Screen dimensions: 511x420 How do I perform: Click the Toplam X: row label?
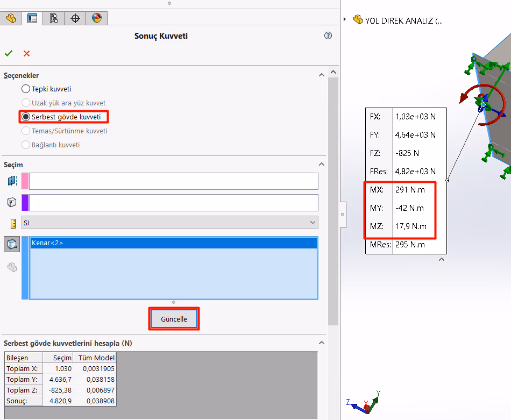[x=24, y=368]
